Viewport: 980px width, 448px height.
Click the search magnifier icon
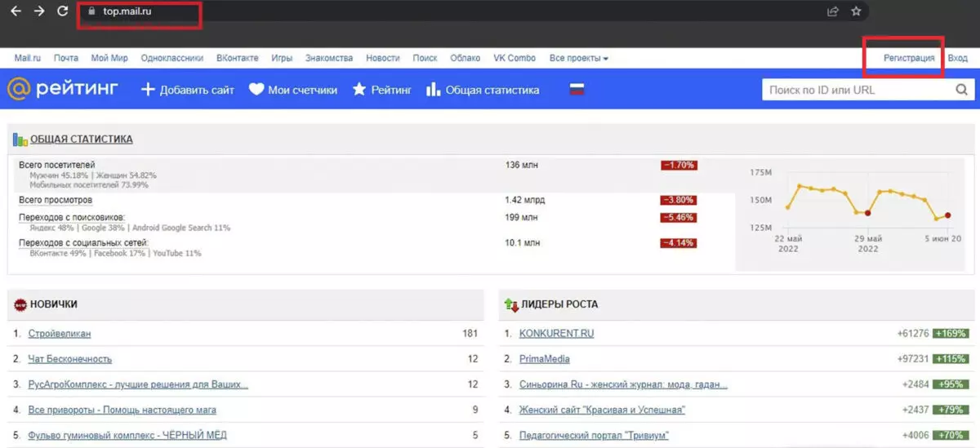coord(962,90)
